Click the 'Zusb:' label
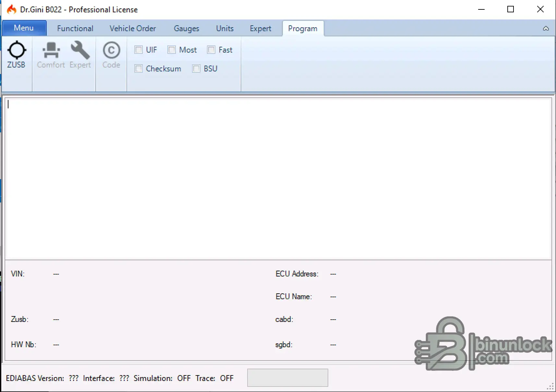Image resolution: width=556 pixels, height=392 pixels. pos(20,319)
